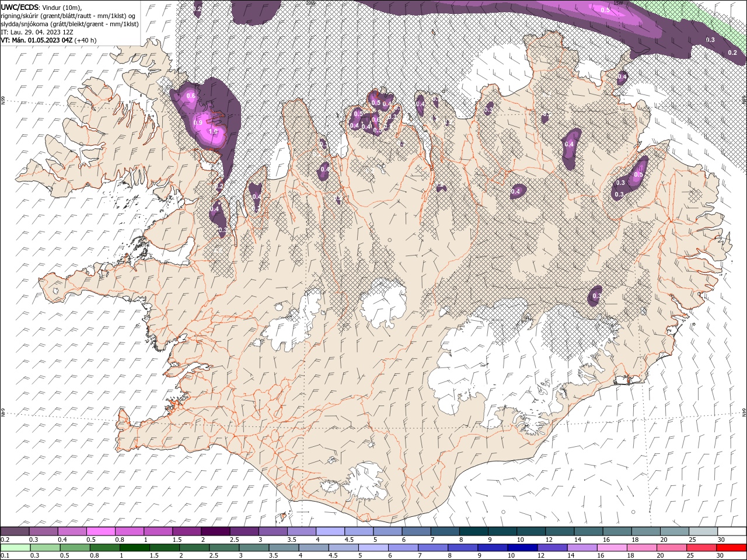Click the darkest mauve 0.2–0.3 swatch on the upper snow scale
The image size is (747, 560).
15,531
